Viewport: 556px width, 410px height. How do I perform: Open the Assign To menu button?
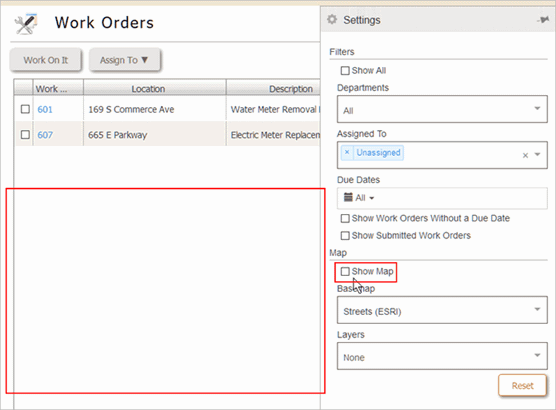click(124, 60)
